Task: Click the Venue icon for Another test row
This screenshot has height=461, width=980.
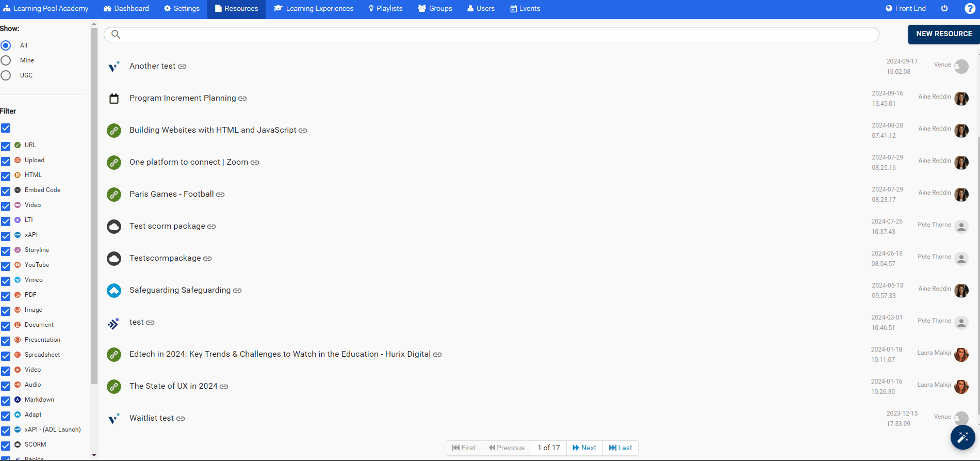Action: click(x=114, y=67)
